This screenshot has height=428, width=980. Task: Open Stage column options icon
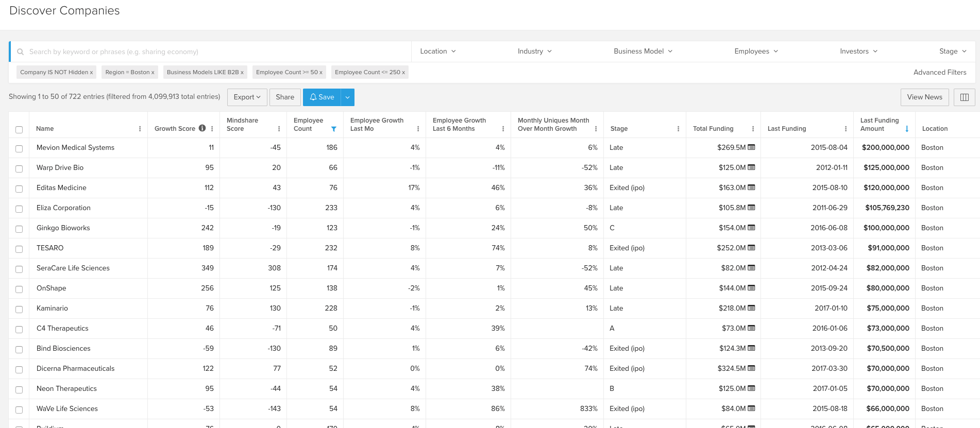click(x=678, y=129)
